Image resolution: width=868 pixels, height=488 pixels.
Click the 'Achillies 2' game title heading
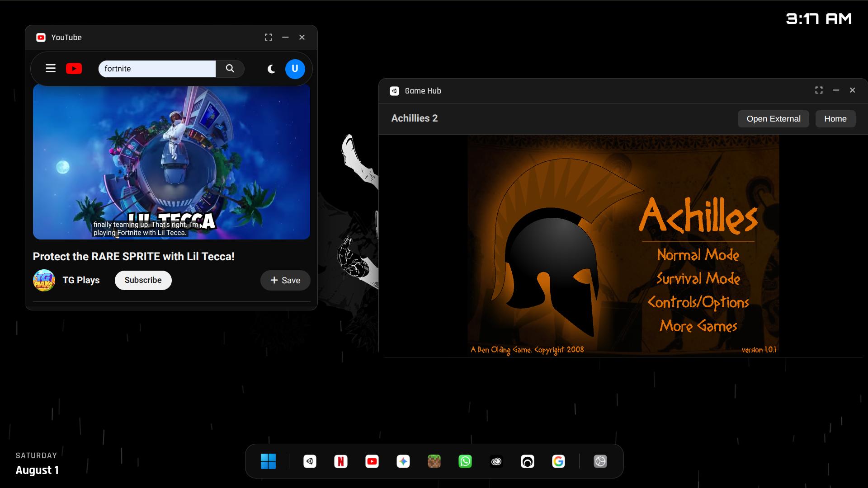pos(415,118)
